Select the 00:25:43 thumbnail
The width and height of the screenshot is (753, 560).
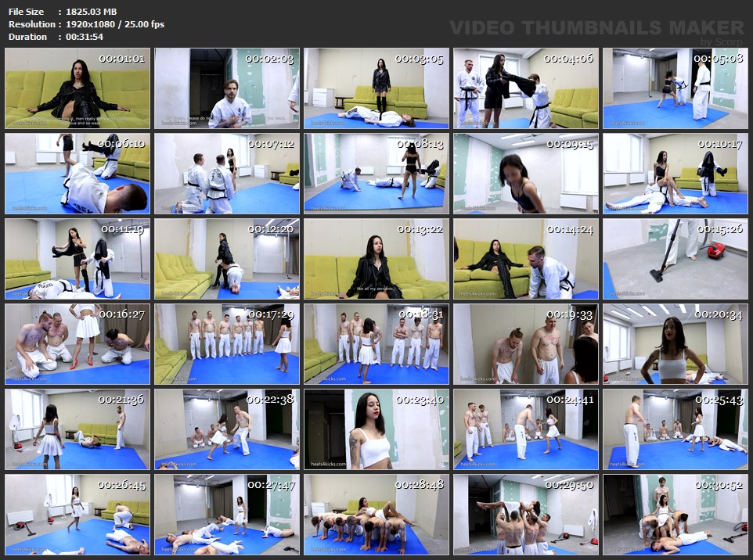675,429
